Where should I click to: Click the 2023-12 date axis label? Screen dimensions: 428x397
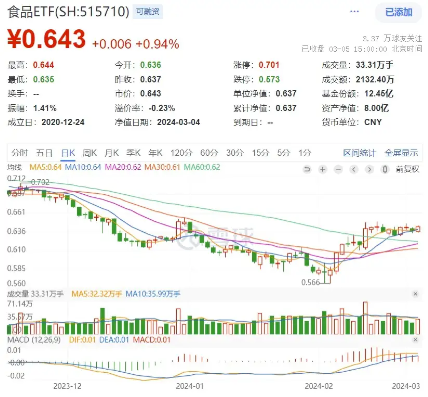coord(67,386)
